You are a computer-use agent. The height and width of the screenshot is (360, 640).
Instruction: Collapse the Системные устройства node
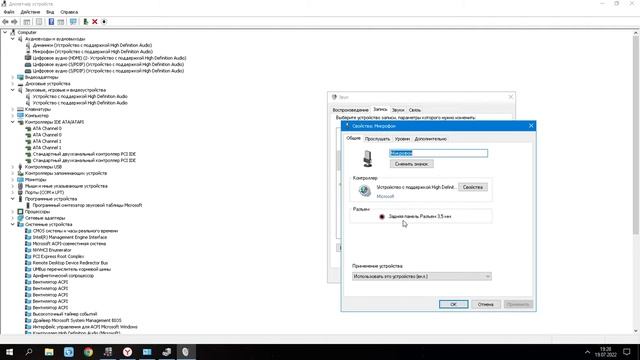13,224
